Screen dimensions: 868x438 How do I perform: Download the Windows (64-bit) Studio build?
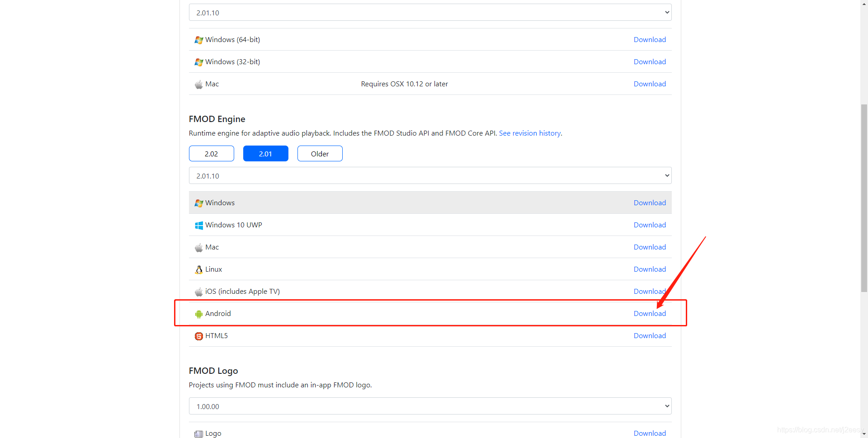pyautogui.click(x=650, y=40)
